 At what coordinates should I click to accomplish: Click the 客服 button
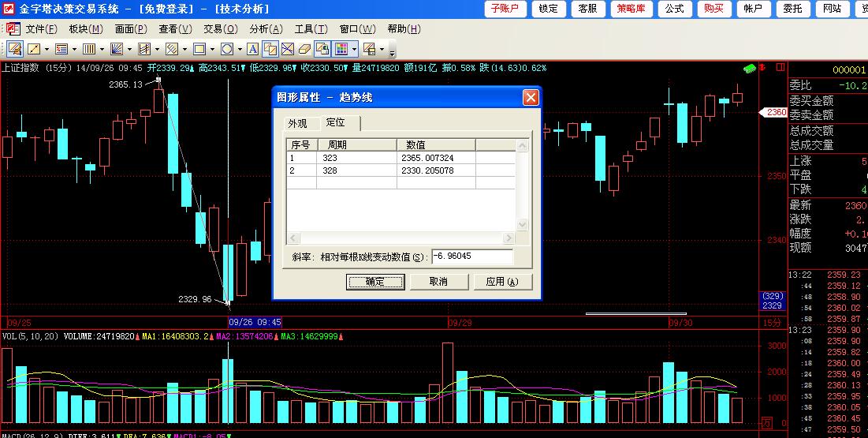pos(587,9)
